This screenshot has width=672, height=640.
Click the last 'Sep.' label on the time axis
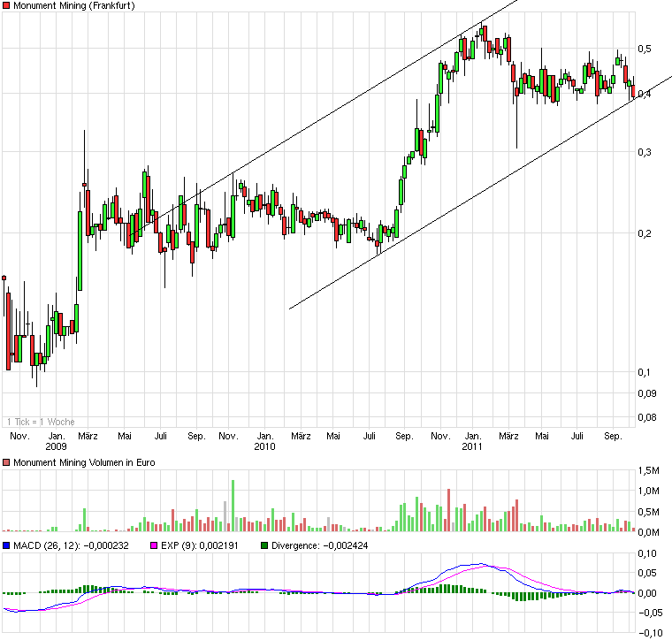613,436
